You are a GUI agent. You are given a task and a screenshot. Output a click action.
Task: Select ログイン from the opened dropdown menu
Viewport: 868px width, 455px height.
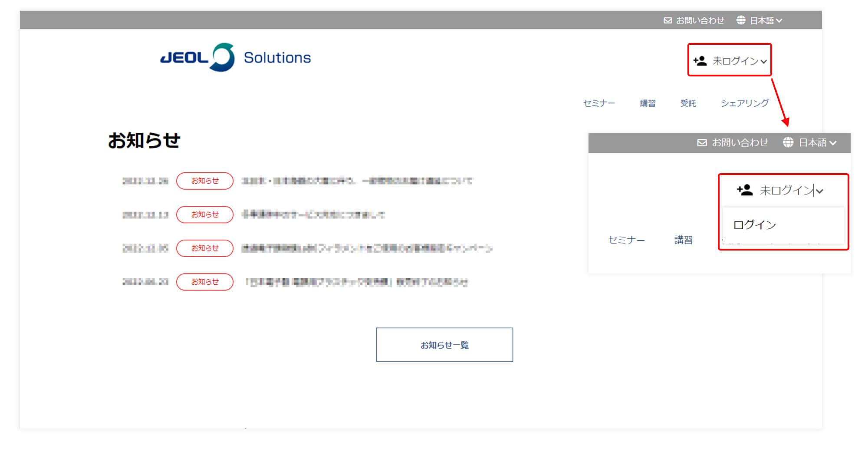point(754,225)
